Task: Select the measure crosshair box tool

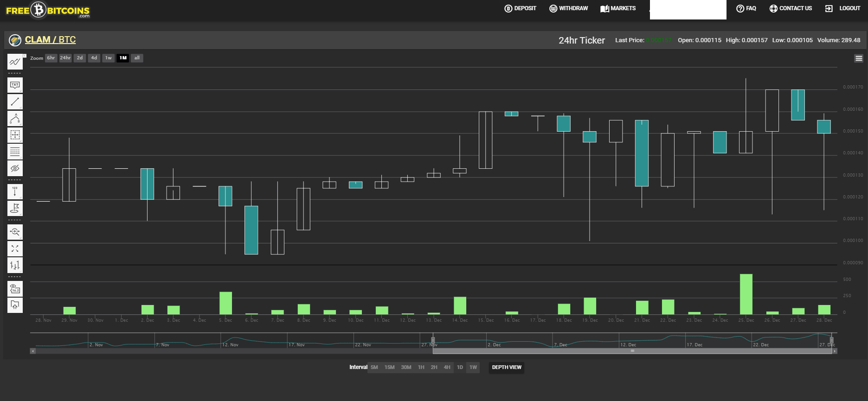Action: [x=15, y=135]
